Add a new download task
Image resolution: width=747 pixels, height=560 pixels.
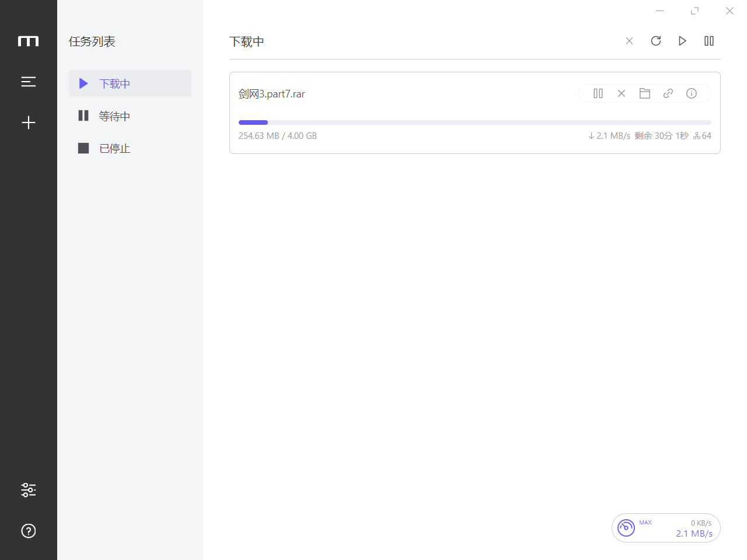pos(28,123)
